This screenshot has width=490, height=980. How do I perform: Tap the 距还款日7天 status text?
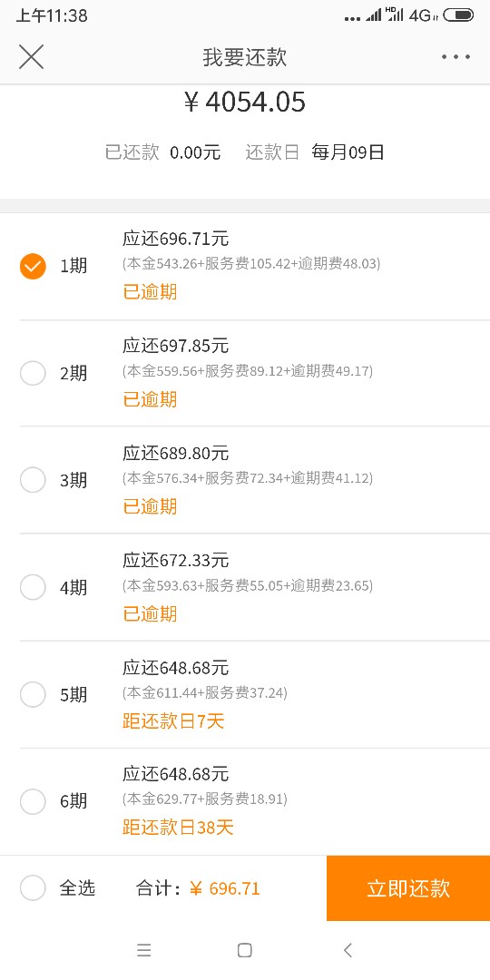coord(173,721)
